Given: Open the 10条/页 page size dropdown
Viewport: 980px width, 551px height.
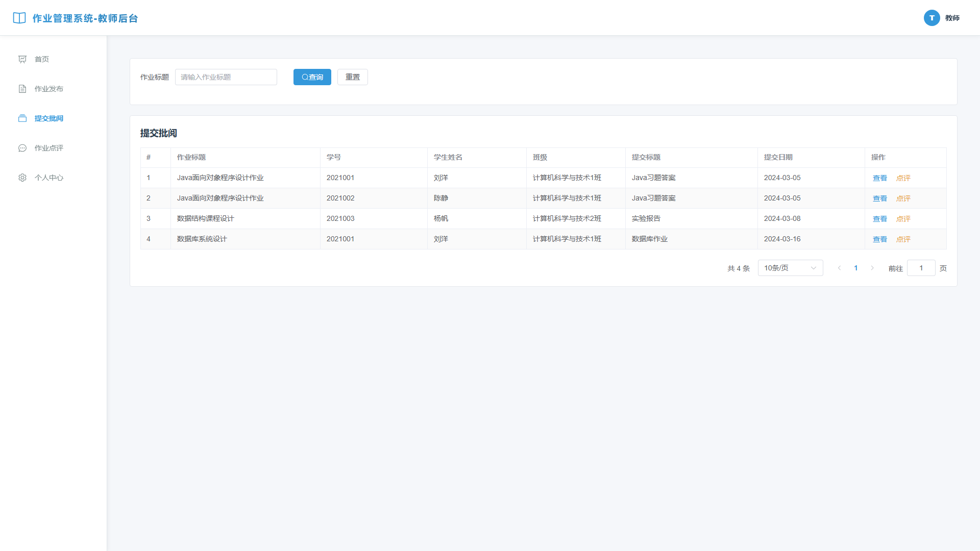Looking at the screenshot, I should click(x=790, y=268).
